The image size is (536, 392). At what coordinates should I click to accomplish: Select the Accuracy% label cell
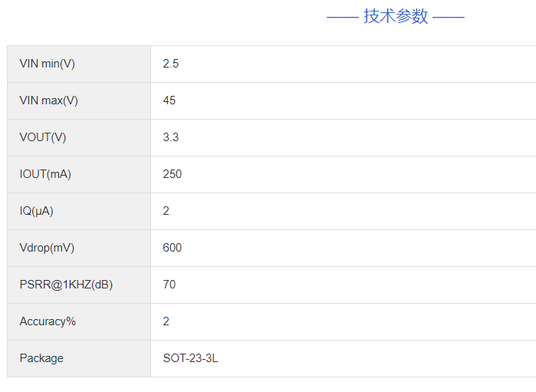pos(48,321)
